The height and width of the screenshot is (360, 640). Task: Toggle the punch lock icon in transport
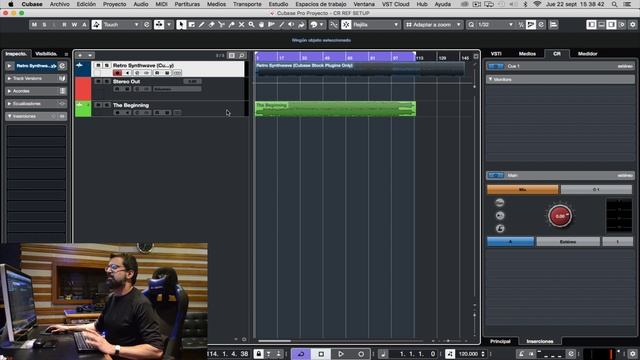click(x=258, y=354)
